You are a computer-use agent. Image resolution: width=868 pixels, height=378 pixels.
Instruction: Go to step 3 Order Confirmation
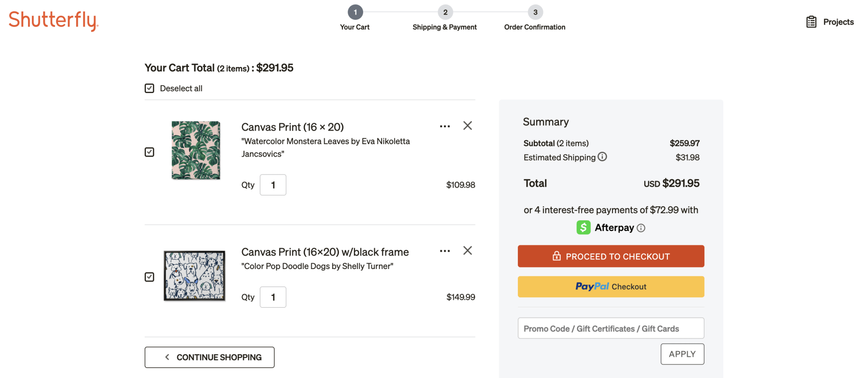(x=535, y=13)
